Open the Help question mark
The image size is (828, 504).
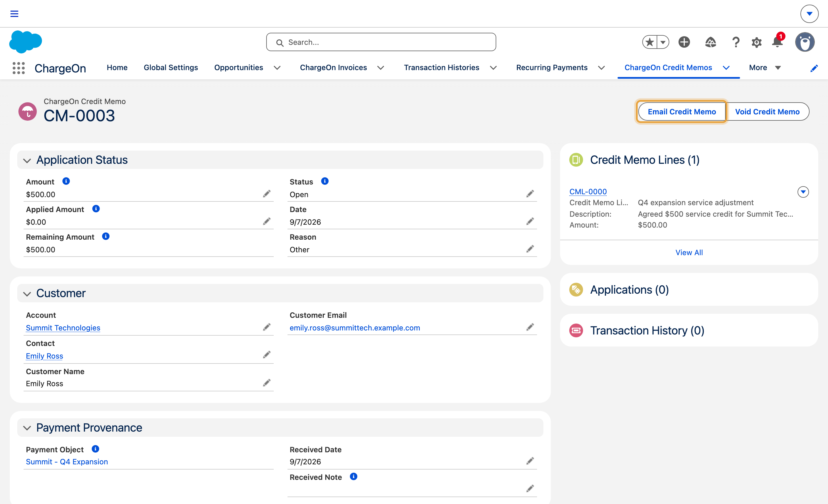click(x=736, y=42)
